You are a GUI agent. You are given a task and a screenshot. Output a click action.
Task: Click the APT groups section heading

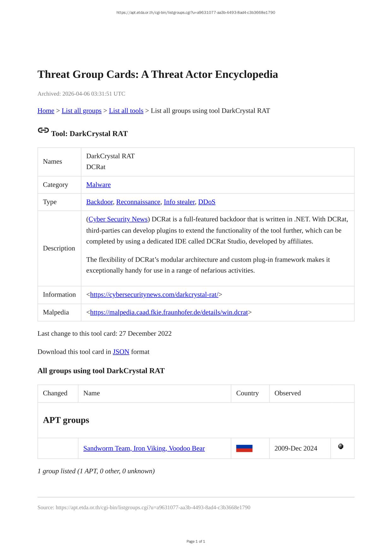click(x=66, y=420)
